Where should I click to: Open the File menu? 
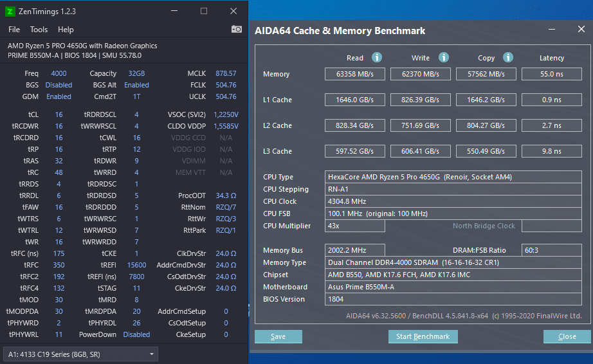click(x=14, y=30)
